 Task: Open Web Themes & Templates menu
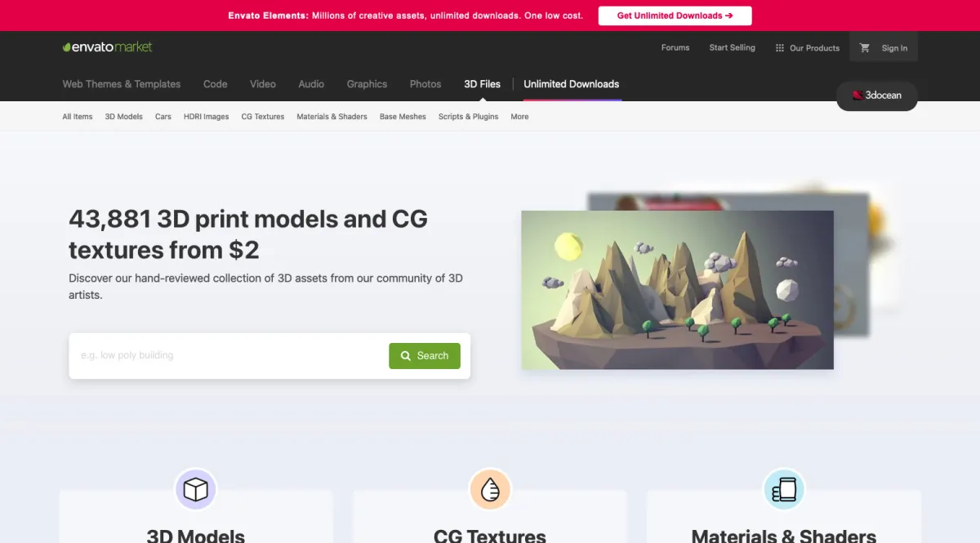point(122,84)
